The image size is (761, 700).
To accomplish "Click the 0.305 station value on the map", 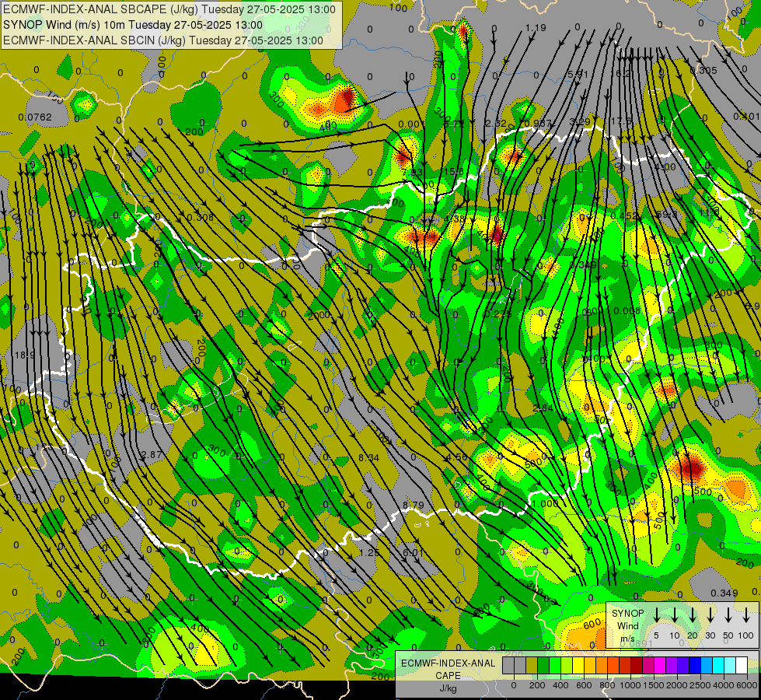I will (703, 71).
